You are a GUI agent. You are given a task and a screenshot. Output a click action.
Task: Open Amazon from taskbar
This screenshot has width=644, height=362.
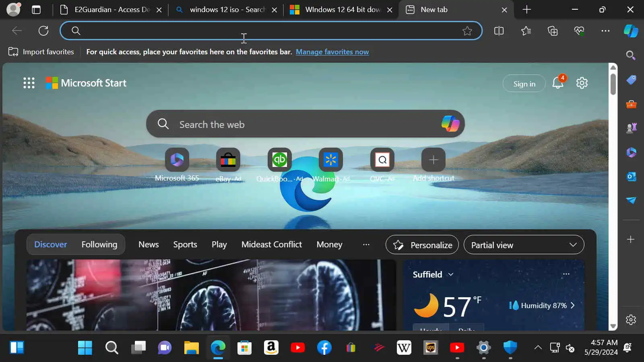(271, 348)
